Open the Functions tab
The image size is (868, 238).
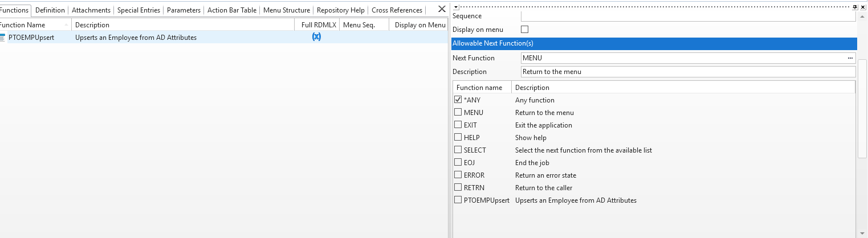15,10
